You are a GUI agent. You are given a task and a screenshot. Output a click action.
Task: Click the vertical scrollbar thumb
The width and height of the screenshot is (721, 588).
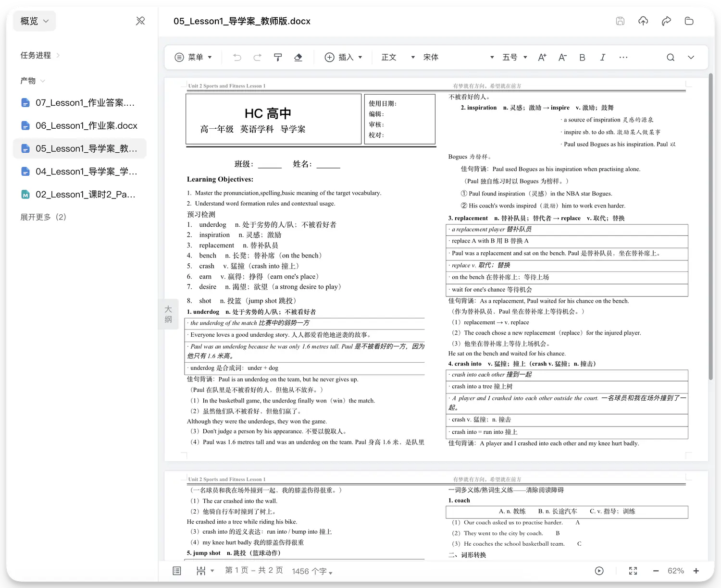click(x=711, y=227)
